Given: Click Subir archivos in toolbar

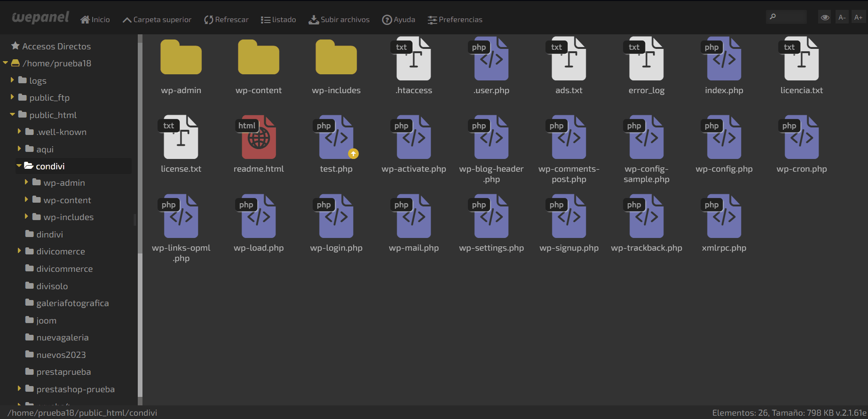Looking at the screenshot, I should pyautogui.click(x=339, y=20).
